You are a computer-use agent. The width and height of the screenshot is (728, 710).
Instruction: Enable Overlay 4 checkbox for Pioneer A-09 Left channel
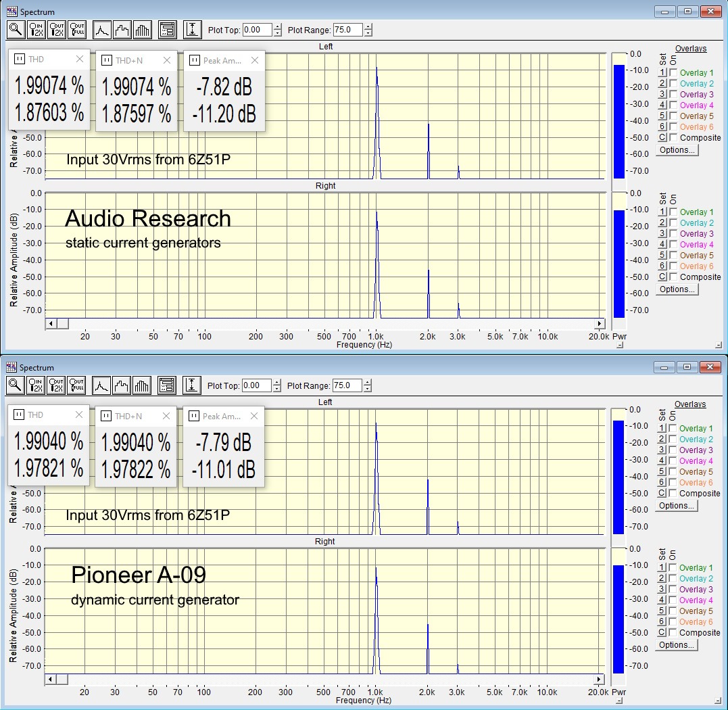coord(673,460)
